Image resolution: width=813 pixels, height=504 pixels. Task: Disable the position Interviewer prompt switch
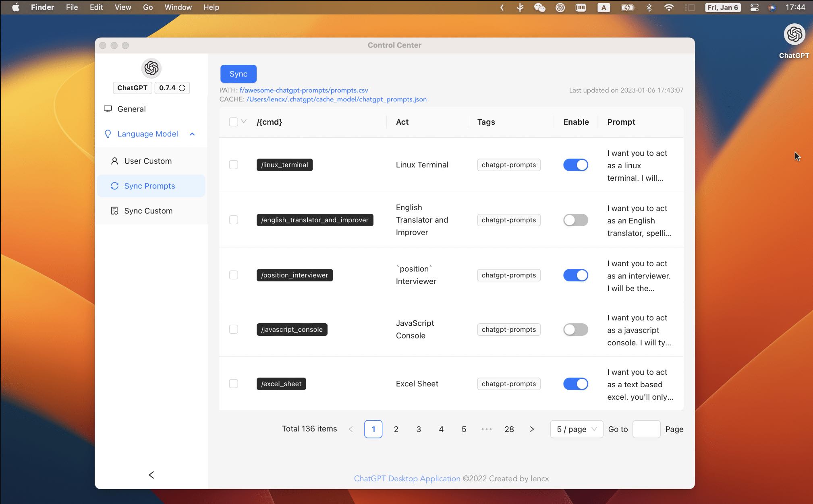[576, 275]
